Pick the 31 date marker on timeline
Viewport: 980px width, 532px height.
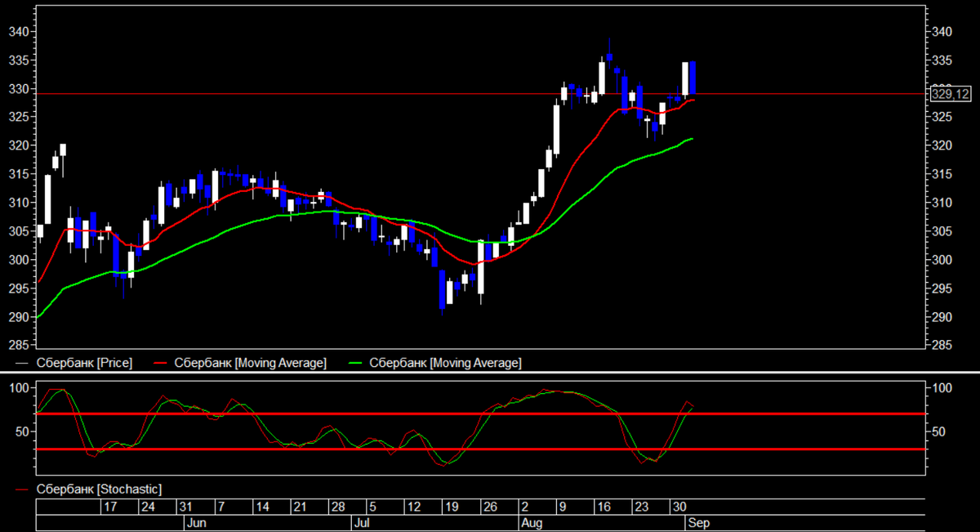[186, 507]
